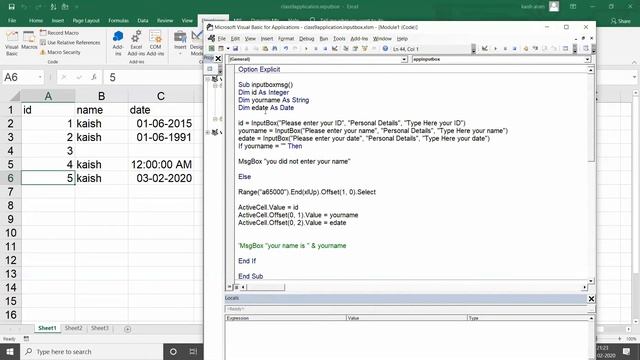Close the Project Explorer pane
This screenshot has height=360, width=640.
pyautogui.click(x=218, y=59)
